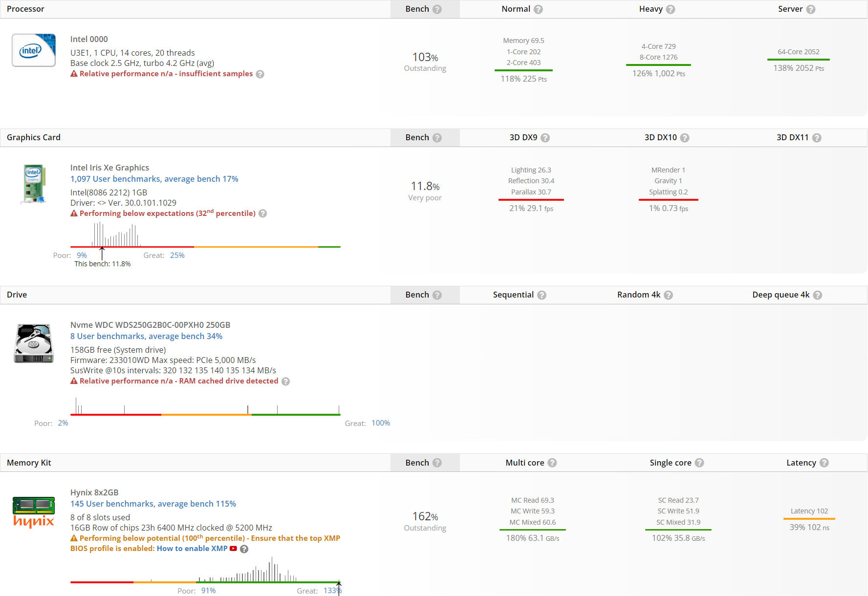868x596 pixels.
Task: Open 8 User benchmarks average bench 34% link
Action: coord(146,336)
